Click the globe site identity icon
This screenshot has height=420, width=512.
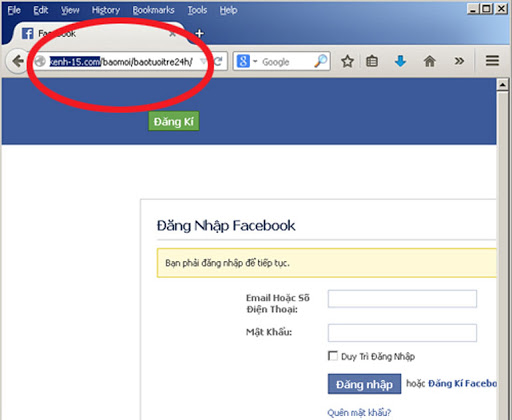[x=40, y=61]
